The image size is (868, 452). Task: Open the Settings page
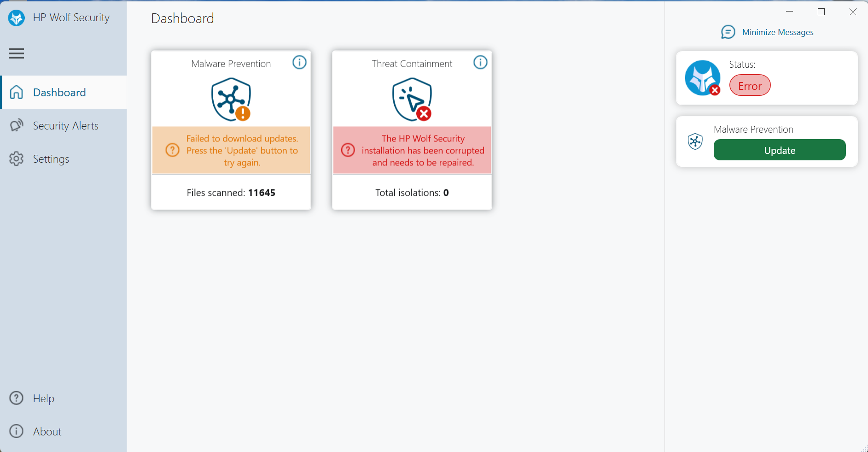click(51, 159)
